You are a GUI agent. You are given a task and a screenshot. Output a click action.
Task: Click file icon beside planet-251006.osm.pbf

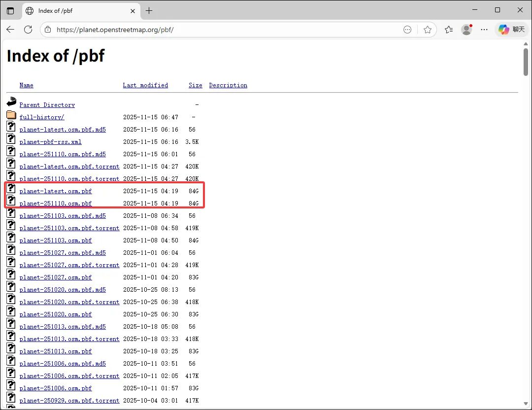pos(11,385)
